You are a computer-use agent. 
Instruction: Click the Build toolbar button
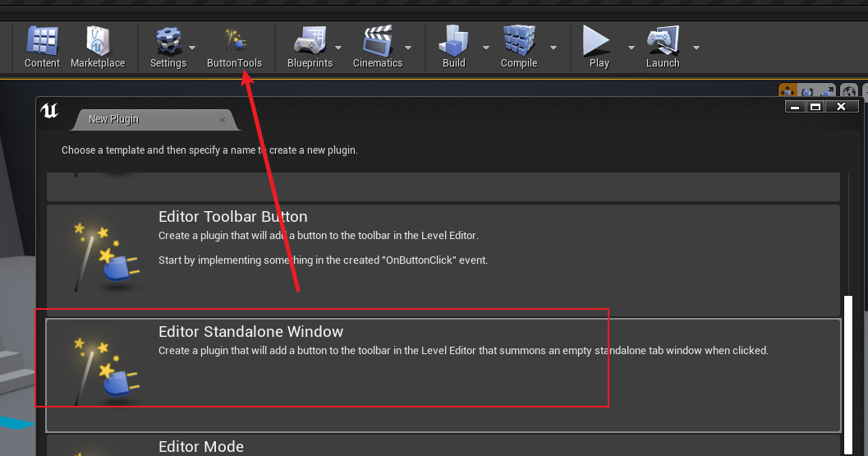(454, 48)
